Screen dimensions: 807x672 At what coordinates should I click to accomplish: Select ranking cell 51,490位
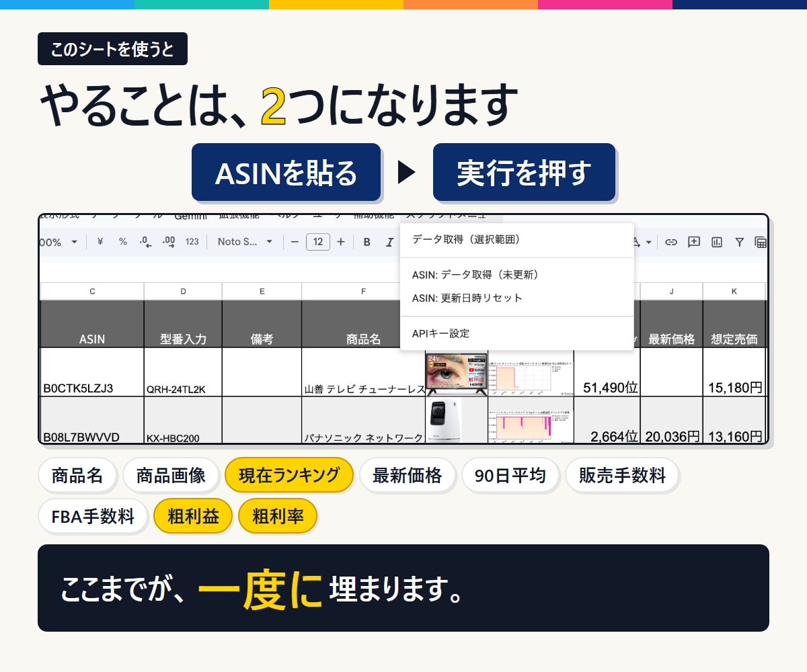pos(607,372)
